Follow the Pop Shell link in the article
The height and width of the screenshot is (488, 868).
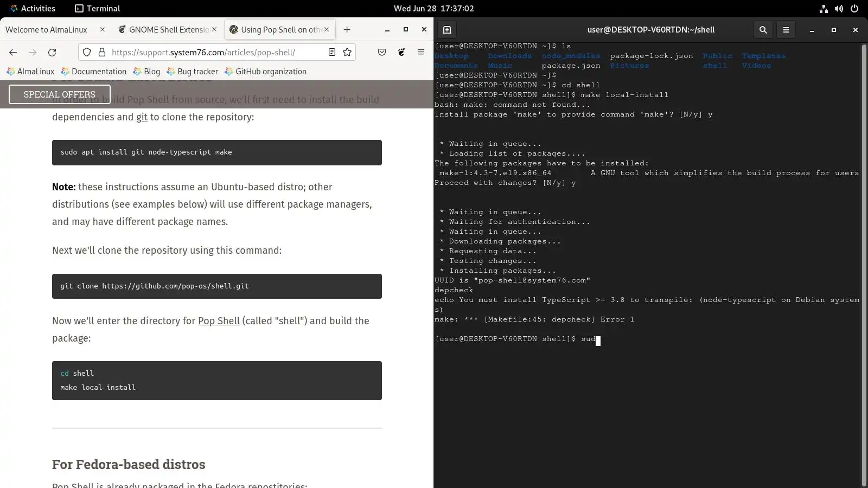pyautogui.click(x=219, y=321)
